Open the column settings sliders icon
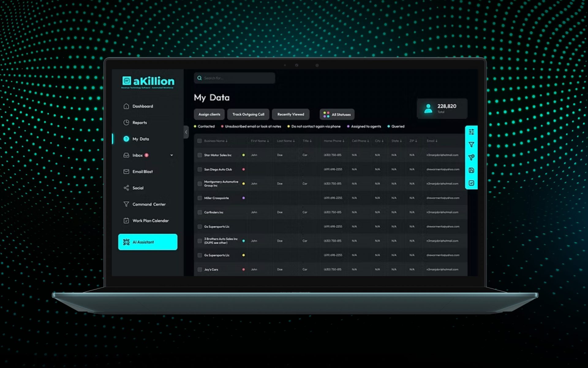Image resolution: width=588 pixels, height=368 pixels. point(471,132)
